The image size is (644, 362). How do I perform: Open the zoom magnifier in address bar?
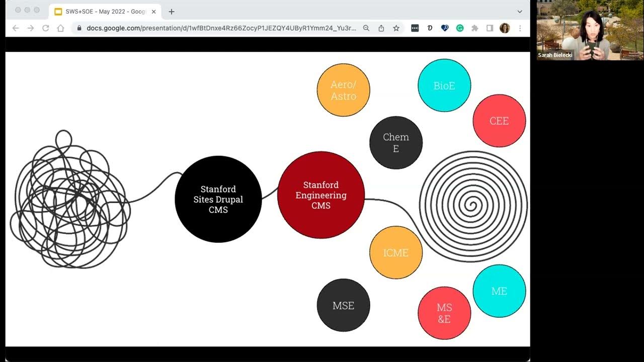pos(366,28)
